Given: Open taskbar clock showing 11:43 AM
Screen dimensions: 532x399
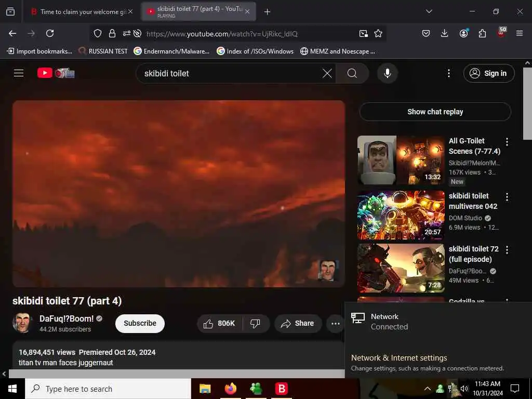Looking at the screenshot, I should point(487,389).
